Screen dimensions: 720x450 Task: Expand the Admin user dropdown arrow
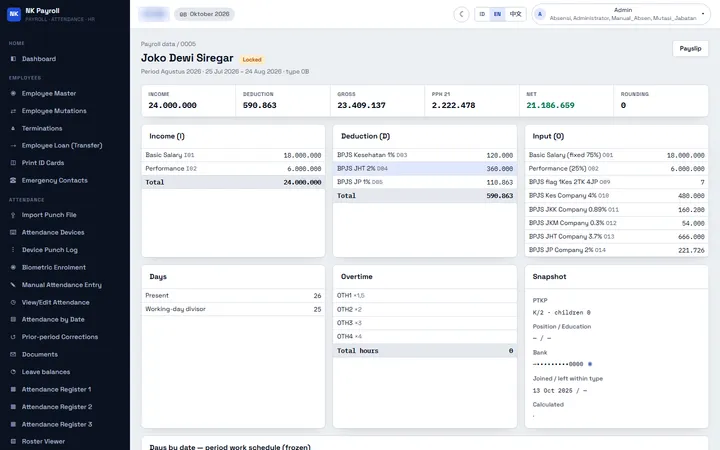pyautogui.click(x=703, y=14)
